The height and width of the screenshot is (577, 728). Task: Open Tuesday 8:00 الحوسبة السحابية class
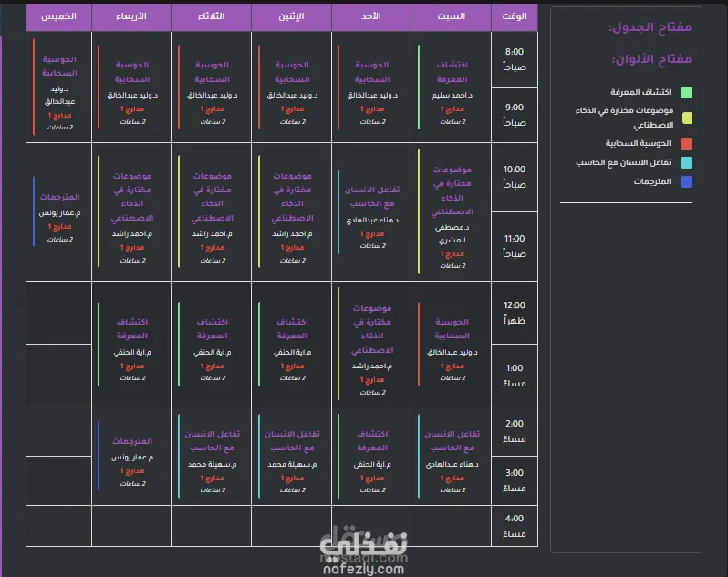click(212, 88)
